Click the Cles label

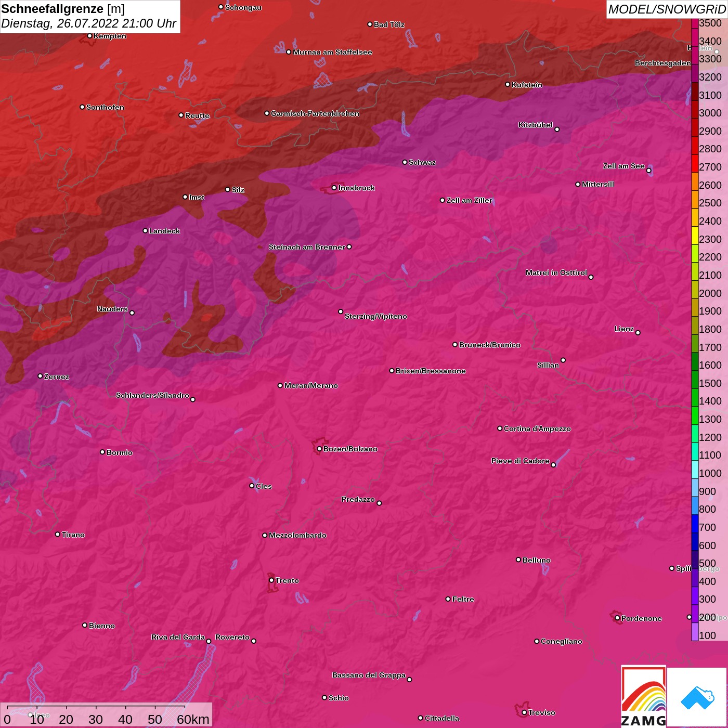(x=264, y=486)
